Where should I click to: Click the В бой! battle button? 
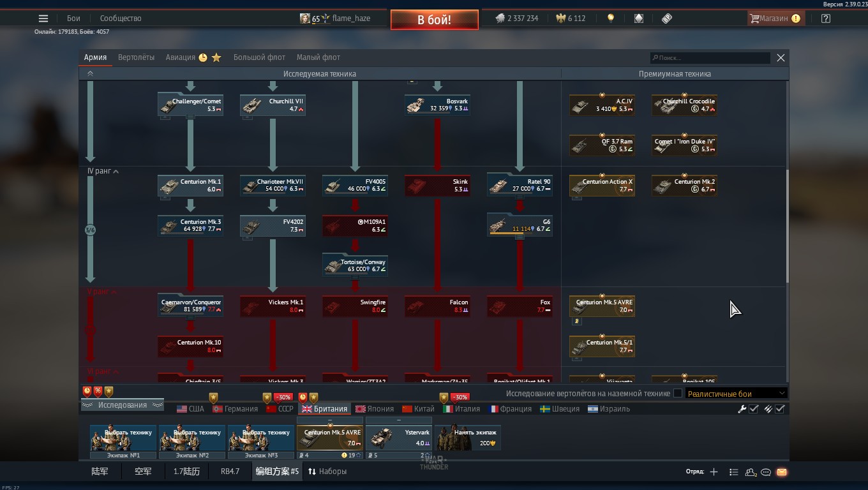pos(435,20)
